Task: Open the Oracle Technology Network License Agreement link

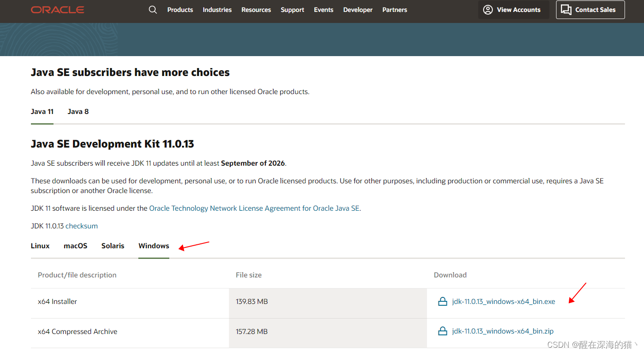Action: coord(254,208)
